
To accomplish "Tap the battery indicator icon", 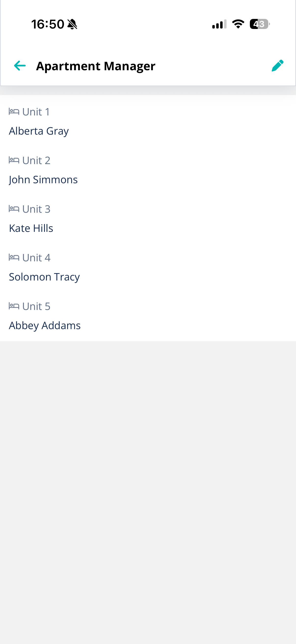I will [x=260, y=24].
